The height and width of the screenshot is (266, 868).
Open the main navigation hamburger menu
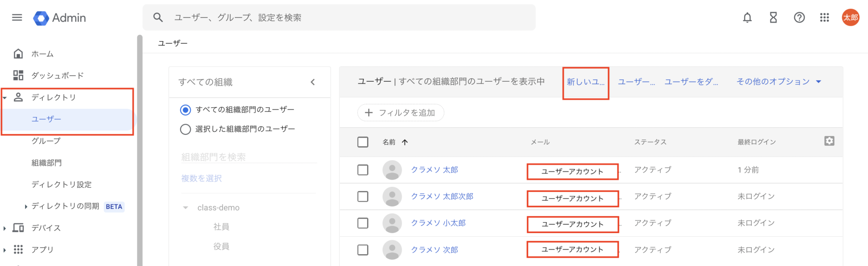(17, 17)
